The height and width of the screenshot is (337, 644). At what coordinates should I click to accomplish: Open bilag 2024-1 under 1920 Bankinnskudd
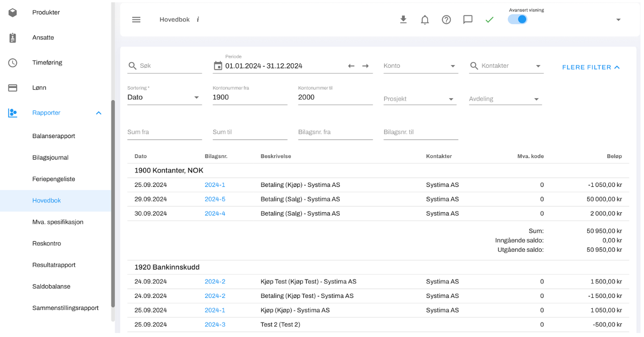(215, 311)
